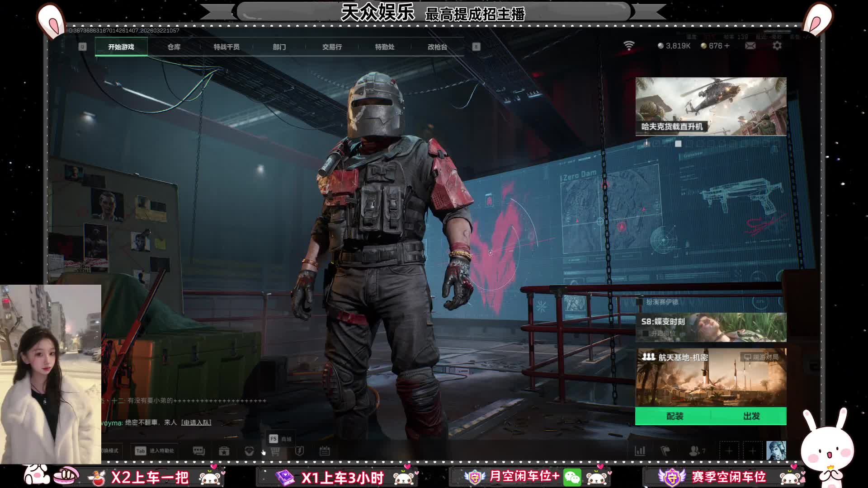Click the lightning shield icon

click(x=299, y=451)
